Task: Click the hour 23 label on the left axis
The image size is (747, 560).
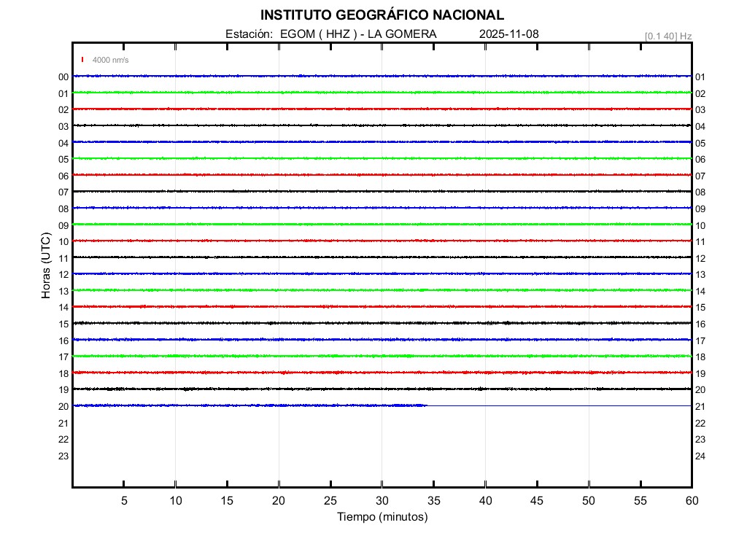Action: pos(63,456)
